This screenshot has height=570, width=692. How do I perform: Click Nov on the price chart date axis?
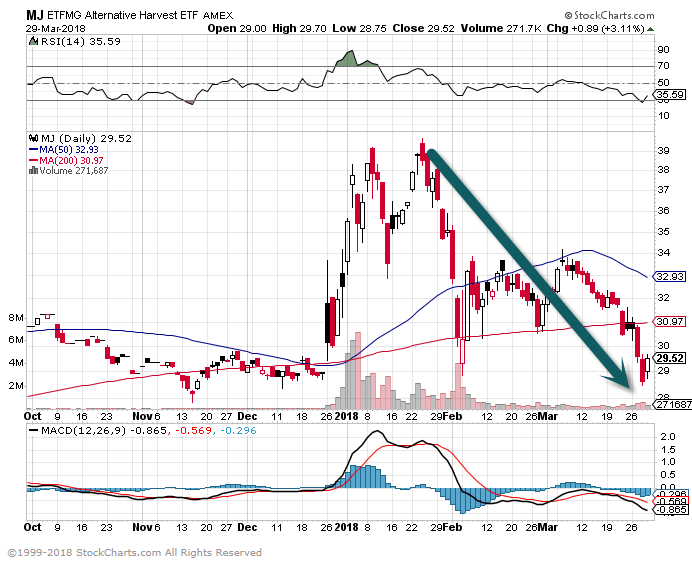click(143, 416)
